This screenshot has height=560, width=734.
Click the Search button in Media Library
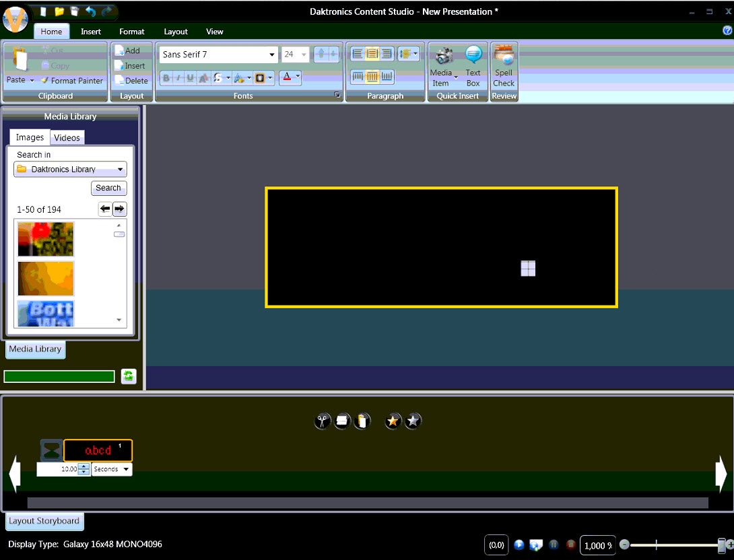108,188
